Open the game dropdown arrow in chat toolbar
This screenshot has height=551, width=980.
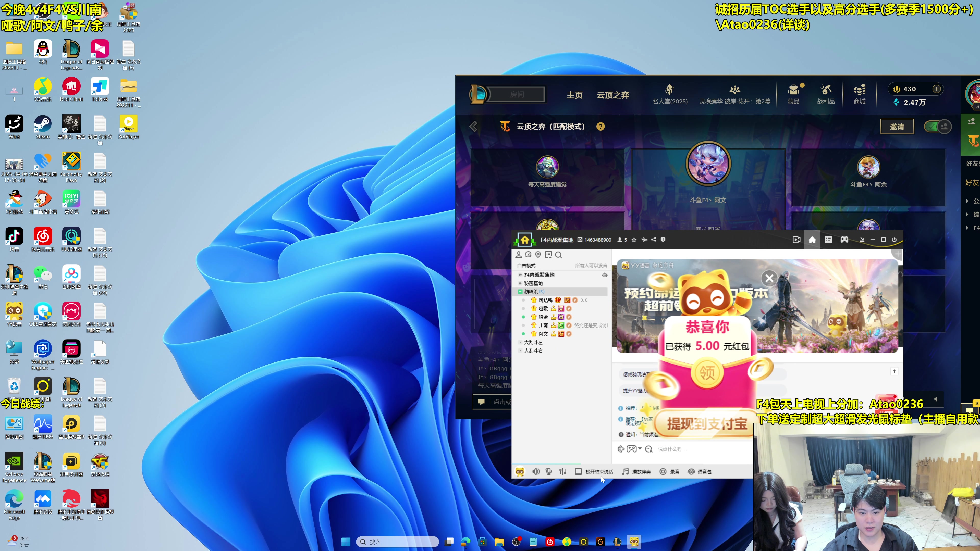point(640,449)
